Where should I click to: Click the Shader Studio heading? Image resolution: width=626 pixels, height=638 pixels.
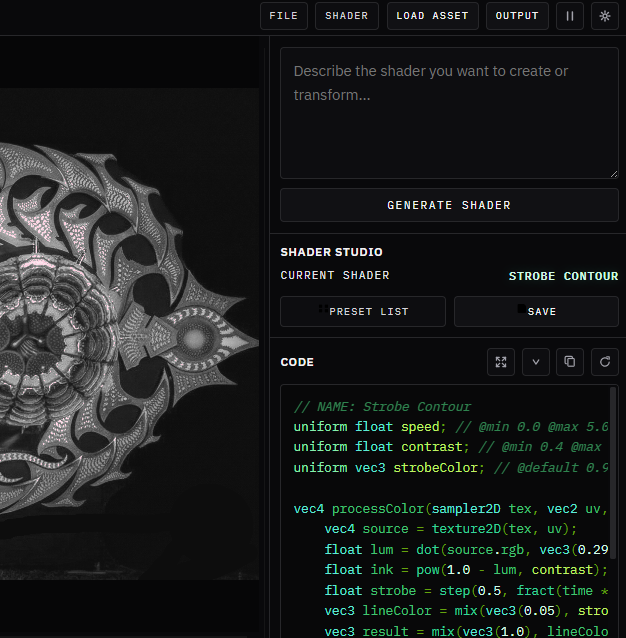point(332,252)
